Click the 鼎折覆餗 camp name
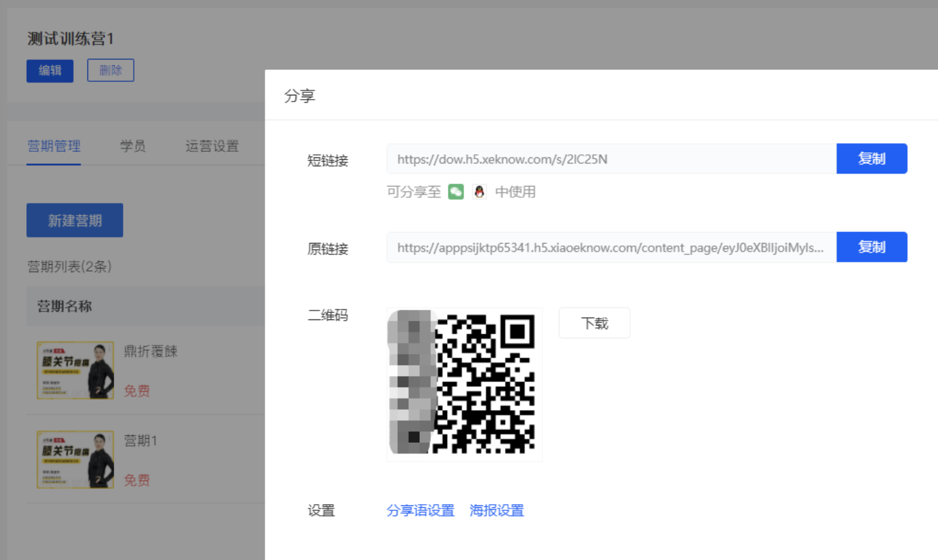Image resolution: width=938 pixels, height=560 pixels. (x=151, y=351)
